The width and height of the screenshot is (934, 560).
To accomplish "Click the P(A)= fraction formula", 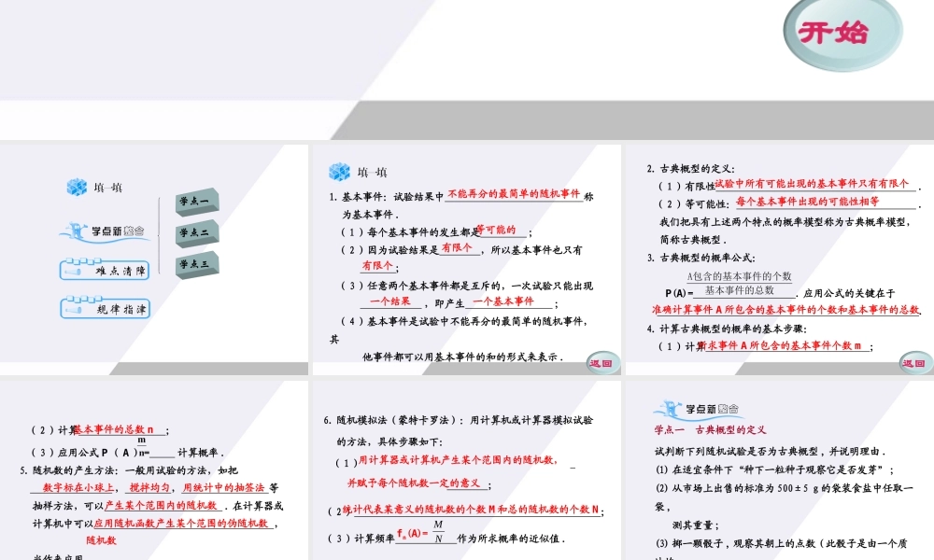I will [729, 284].
